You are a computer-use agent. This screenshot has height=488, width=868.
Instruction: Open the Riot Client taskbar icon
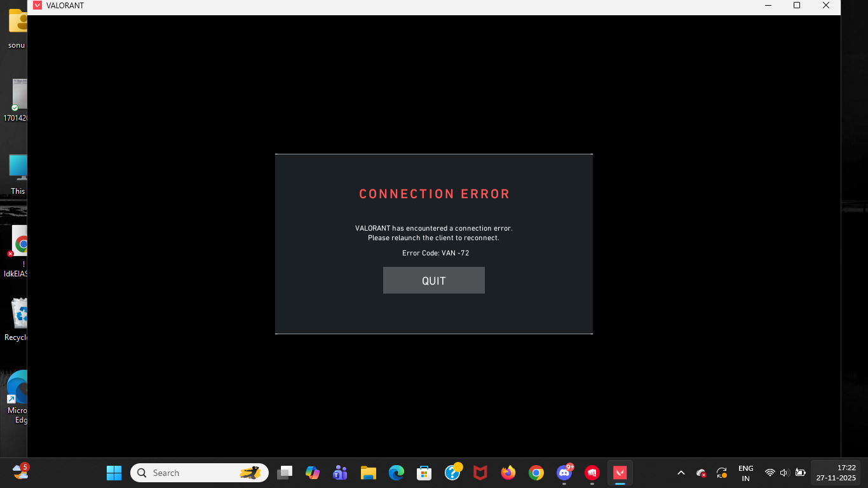(x=592, y=473)
